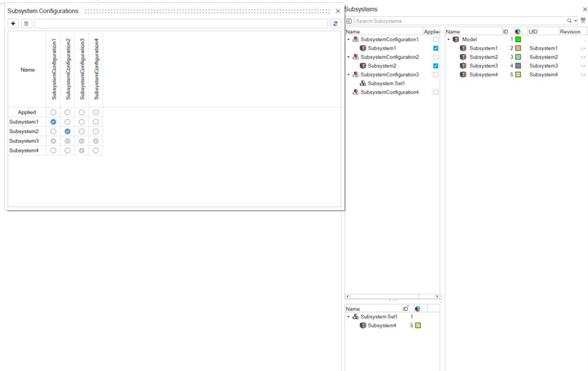Click the Search Subsystems field
Image resolution: width=588 pixels, height=371 pixels.
461,21
